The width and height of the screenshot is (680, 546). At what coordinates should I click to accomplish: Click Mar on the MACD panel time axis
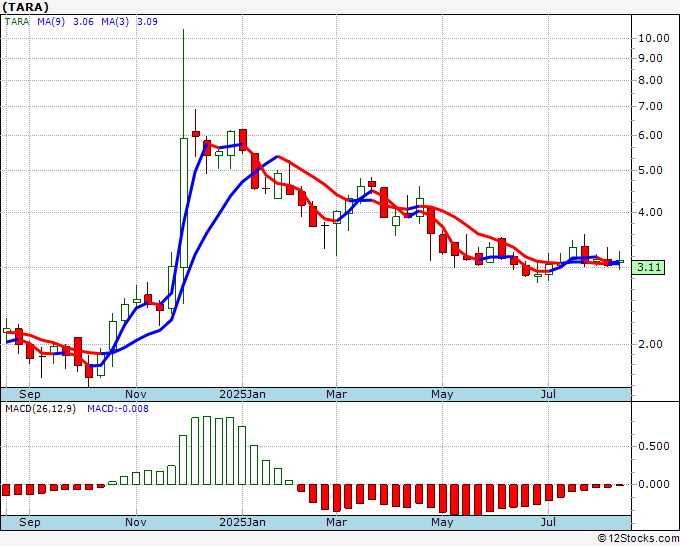[337, 522]
